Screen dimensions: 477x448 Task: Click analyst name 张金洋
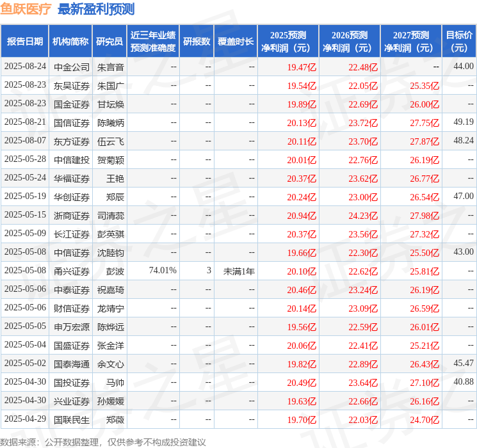tap(111, 346)
